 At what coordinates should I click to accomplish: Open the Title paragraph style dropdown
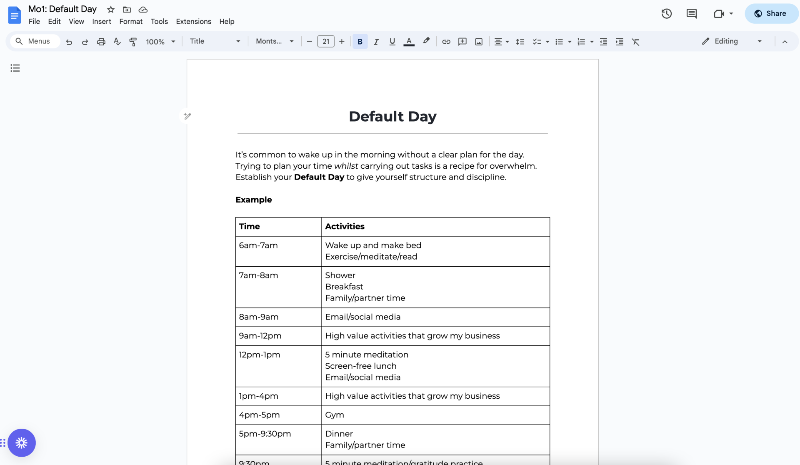(214, 41)
